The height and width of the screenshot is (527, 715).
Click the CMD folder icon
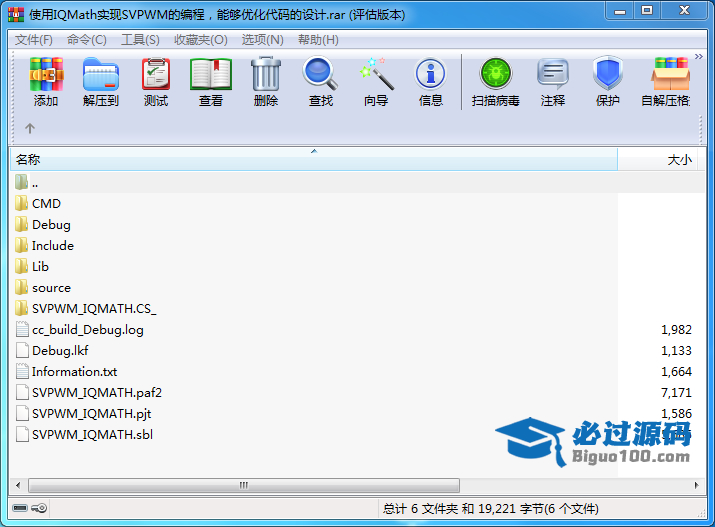21,203
